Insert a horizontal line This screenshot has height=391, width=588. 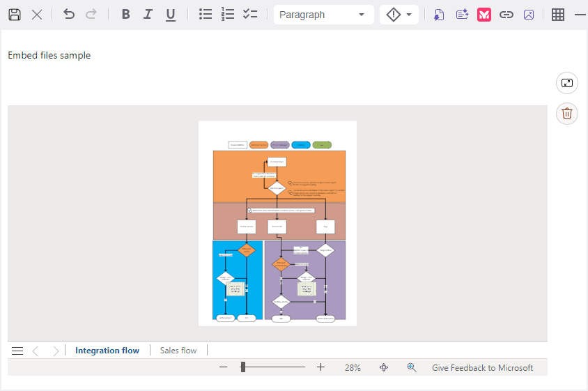(580, 15)
